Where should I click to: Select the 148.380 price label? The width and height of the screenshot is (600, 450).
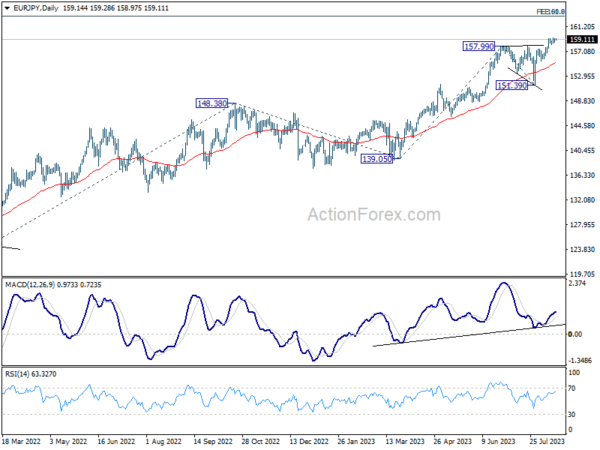[212, 103]
